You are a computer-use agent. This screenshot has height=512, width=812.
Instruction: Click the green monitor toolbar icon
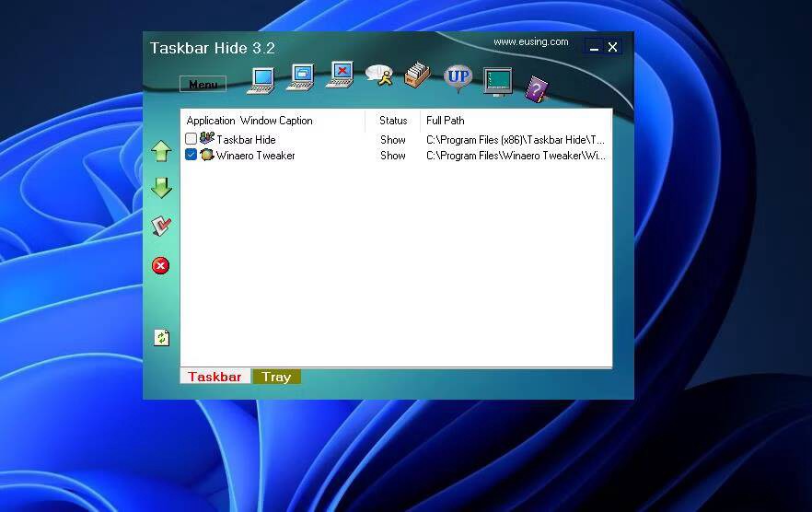(x=498, y=81)
